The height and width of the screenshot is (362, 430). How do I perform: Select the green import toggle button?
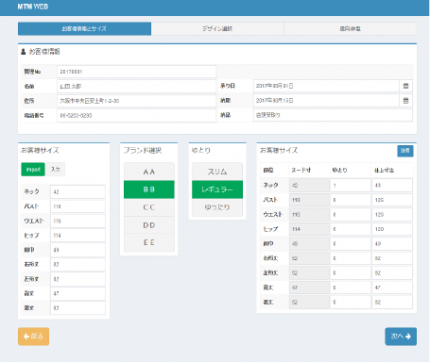pyautogui.click(x=33, y=169)
